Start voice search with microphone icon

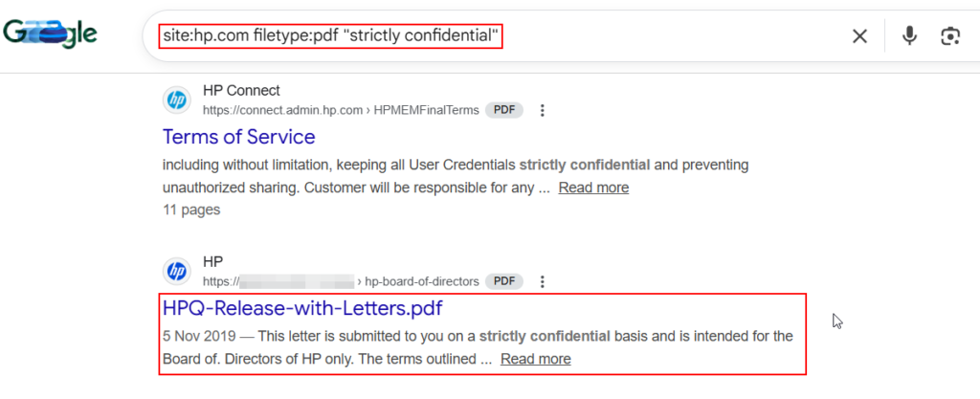[909, 36]
